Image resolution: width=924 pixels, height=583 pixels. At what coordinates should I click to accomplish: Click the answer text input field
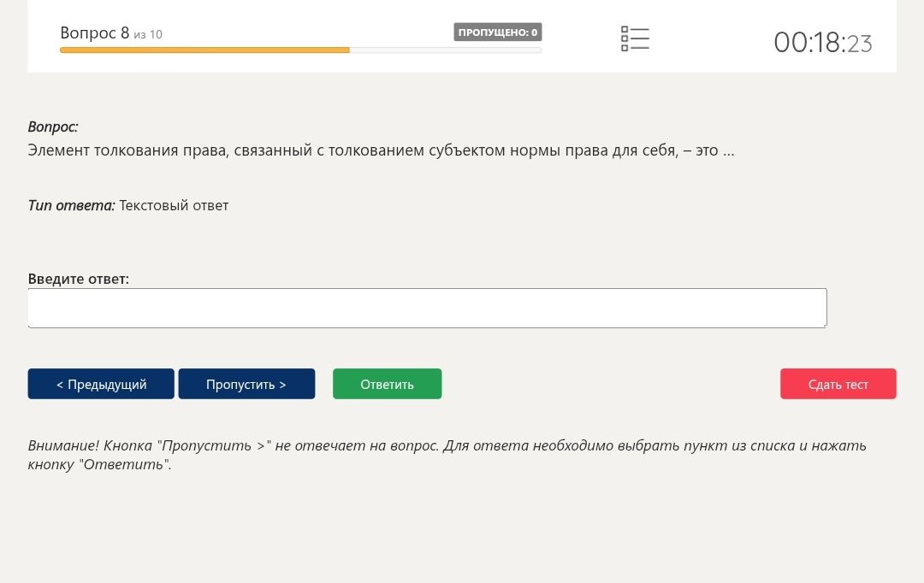(427, 308)
